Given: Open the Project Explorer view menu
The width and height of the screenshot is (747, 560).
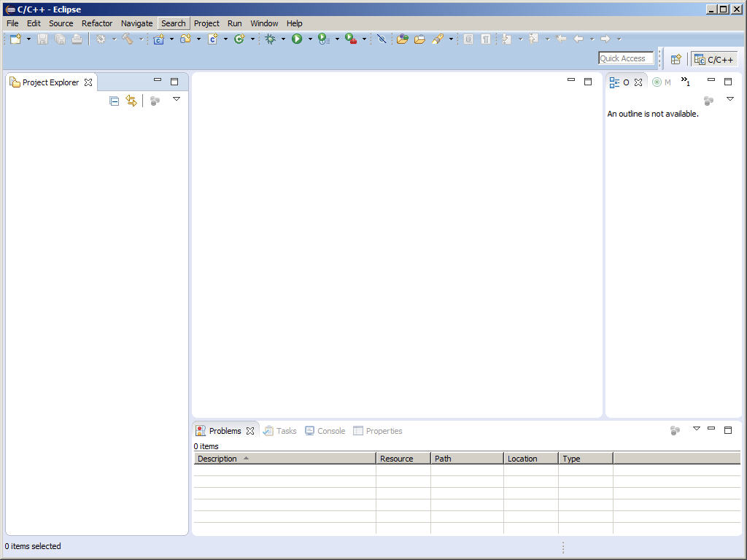Looking at the screenshot, I should click(177, 99).
